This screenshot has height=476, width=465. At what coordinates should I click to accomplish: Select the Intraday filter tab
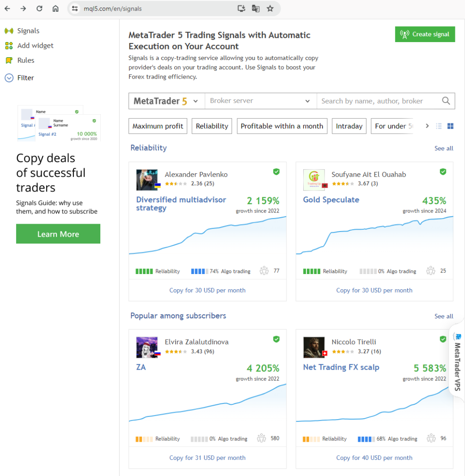pos(349,126)
